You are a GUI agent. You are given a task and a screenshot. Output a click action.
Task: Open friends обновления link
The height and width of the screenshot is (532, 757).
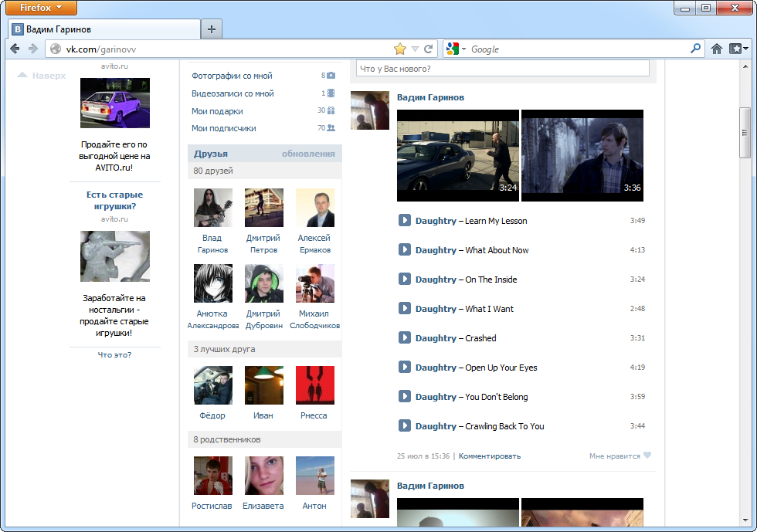[x=308, y=154]
